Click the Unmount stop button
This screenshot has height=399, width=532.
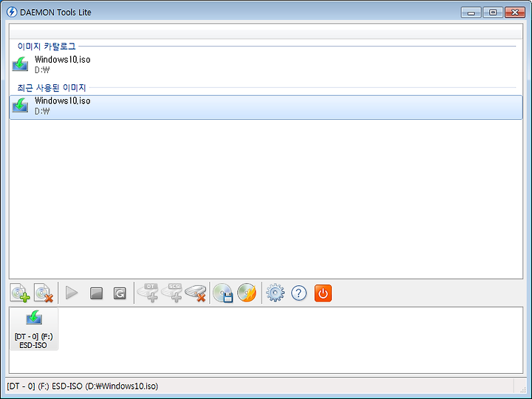tap(96, 293)
